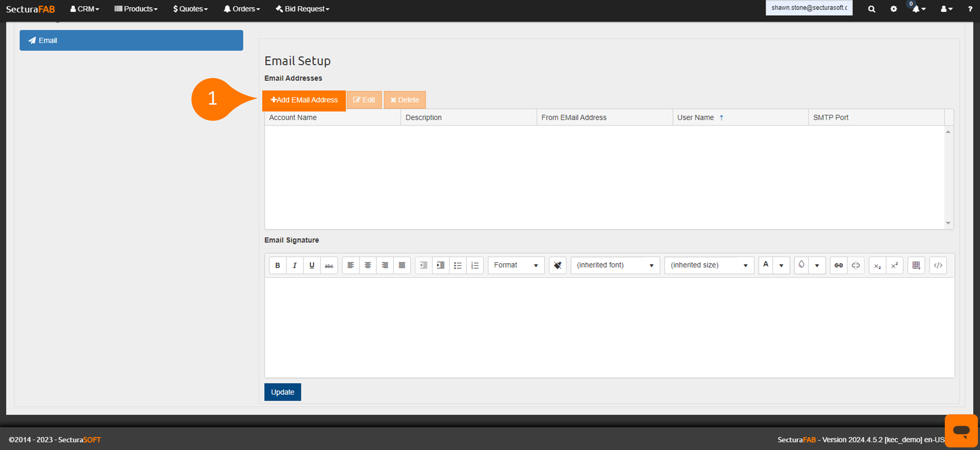The width and height of the screenshot is (980, 450).
Task: Expand the inherited size dropdown
Action: (x=709, y=265)
